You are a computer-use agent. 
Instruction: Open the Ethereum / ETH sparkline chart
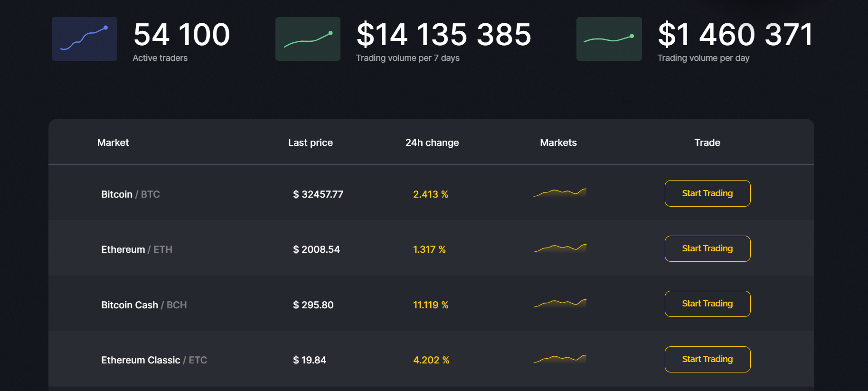tap(560, 248)
